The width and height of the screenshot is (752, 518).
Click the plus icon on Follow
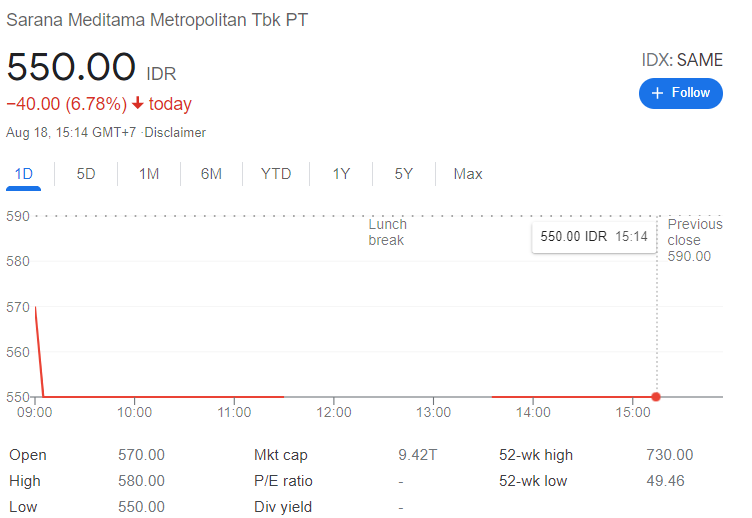657,93
